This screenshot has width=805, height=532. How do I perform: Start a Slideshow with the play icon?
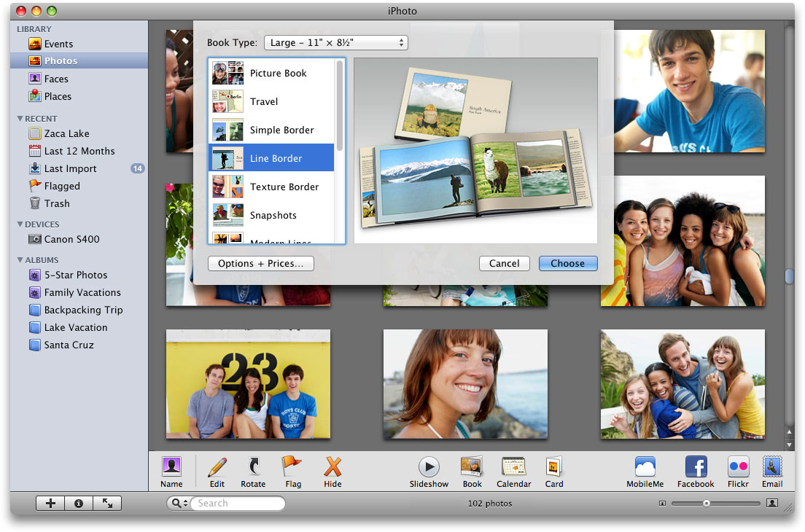click(429, 467)
